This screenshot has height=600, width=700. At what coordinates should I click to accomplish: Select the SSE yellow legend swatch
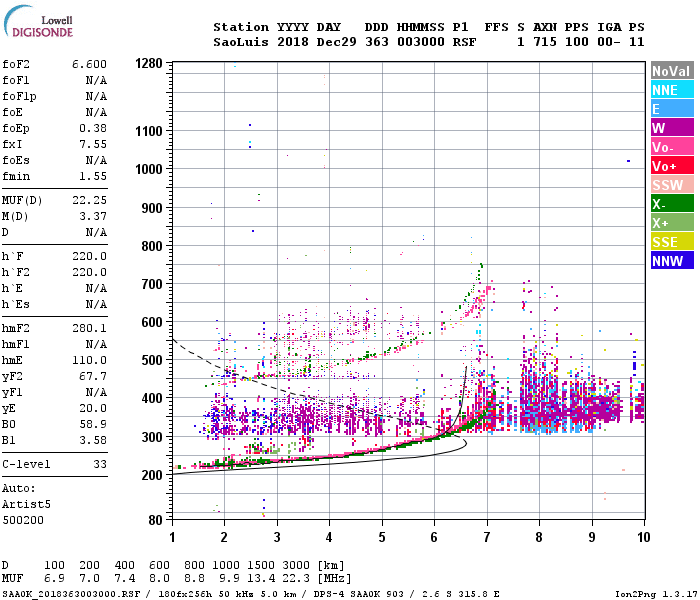click(672, 242)
